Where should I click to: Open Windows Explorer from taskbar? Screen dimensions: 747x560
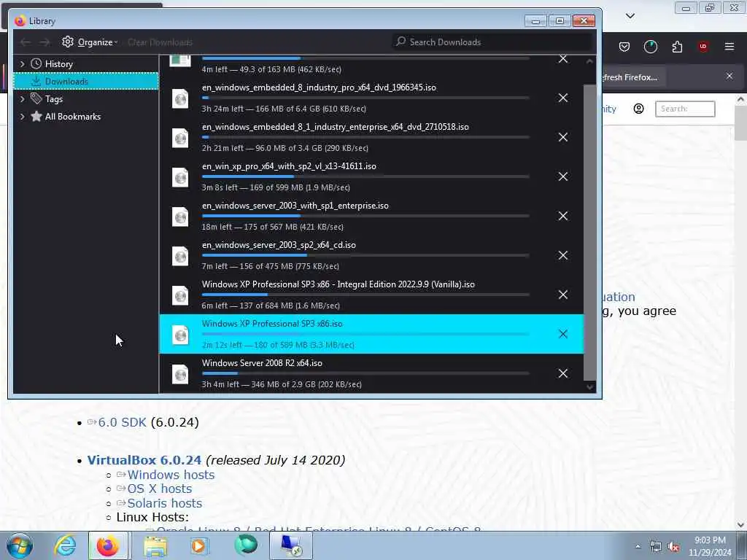coord(155,545)
